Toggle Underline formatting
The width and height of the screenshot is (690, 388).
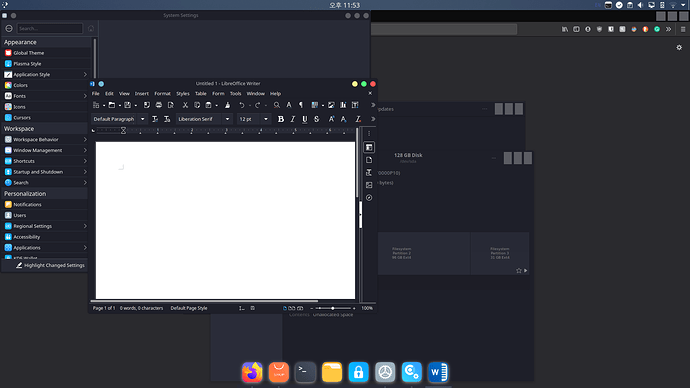coord(305,119)
